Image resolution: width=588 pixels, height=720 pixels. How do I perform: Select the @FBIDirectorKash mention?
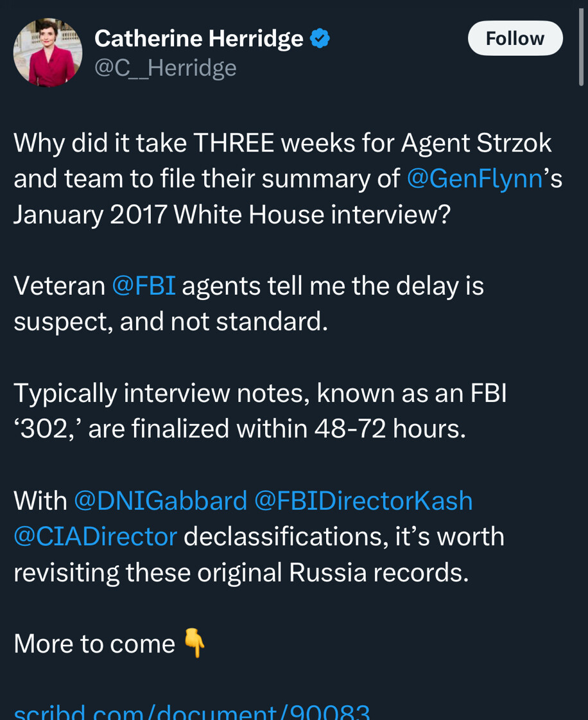point(363,501)
